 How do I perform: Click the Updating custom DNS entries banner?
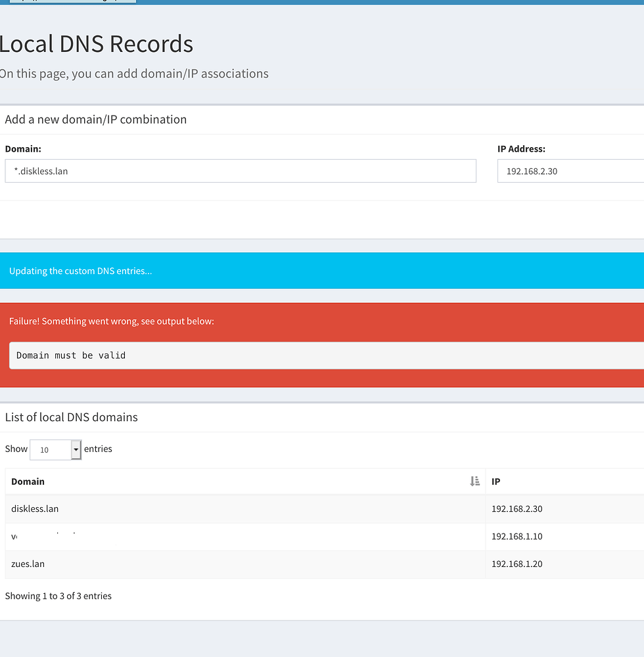(81, 271)
